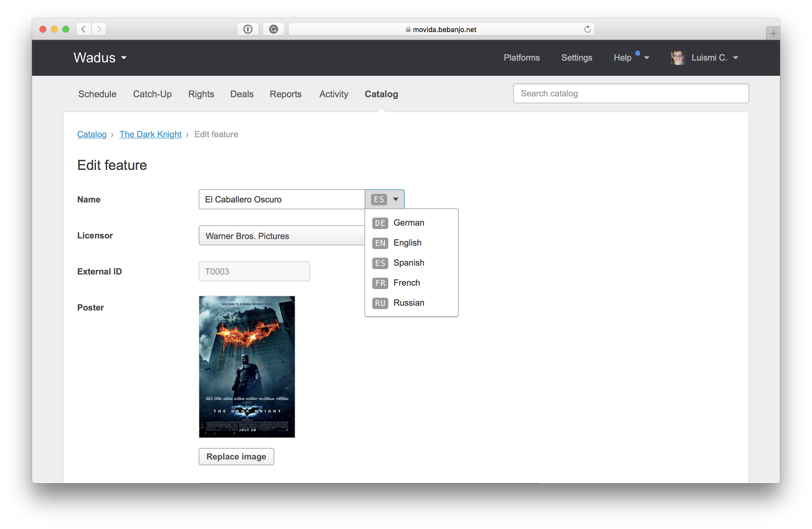
Task: Click the 1Password extension icon
Action: tap(248, 29)
